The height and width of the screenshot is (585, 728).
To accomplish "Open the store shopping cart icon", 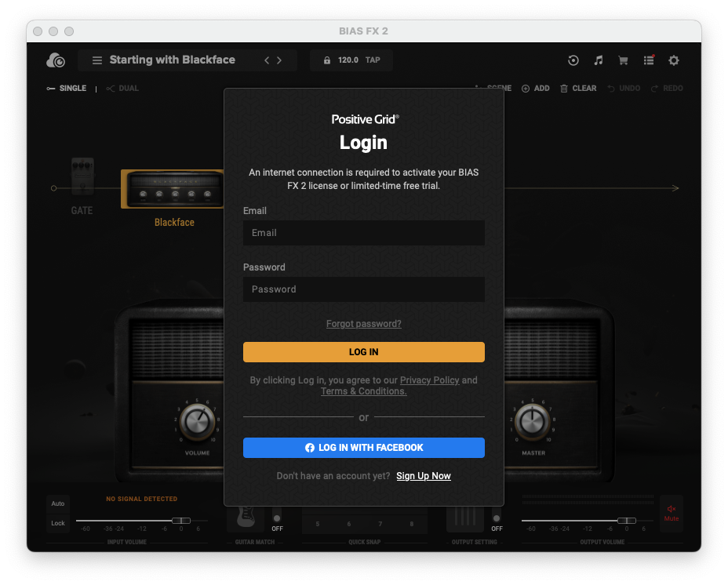I will [x=623, y=60].
